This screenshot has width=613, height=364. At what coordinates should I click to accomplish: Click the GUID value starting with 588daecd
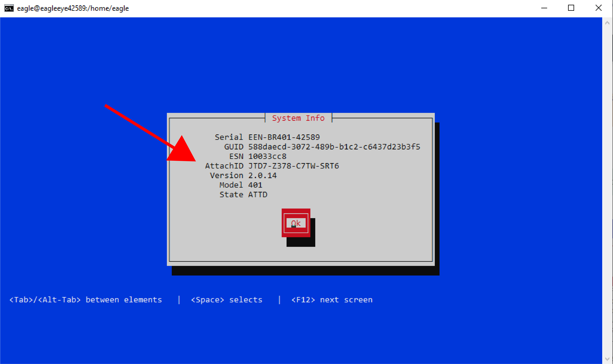coord(334,147)
